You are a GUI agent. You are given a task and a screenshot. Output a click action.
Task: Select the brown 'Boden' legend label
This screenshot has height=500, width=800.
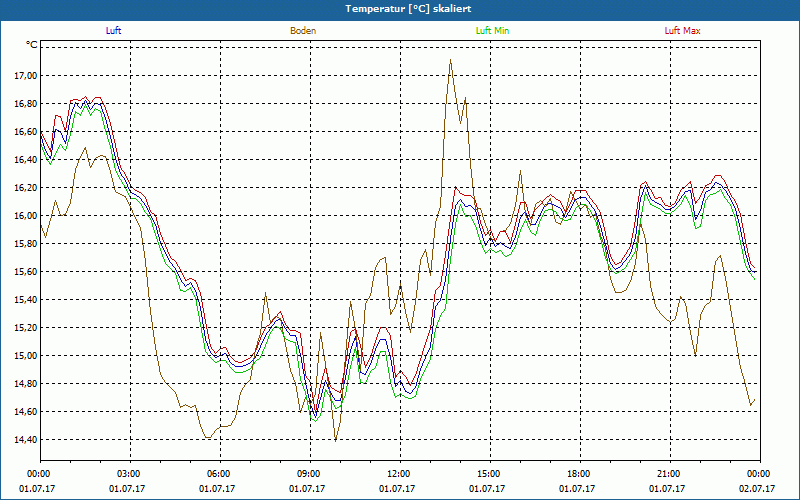point(303,31)
